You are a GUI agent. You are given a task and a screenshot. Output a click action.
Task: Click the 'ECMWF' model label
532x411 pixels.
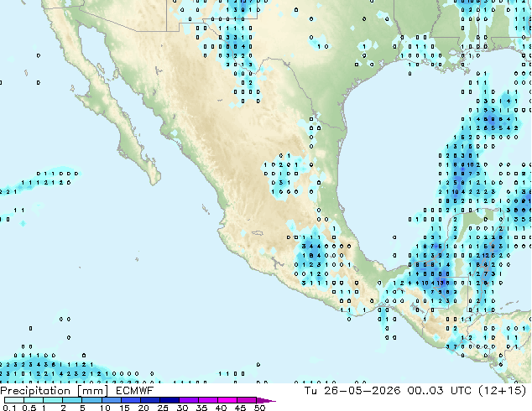[x=135, y=391]
